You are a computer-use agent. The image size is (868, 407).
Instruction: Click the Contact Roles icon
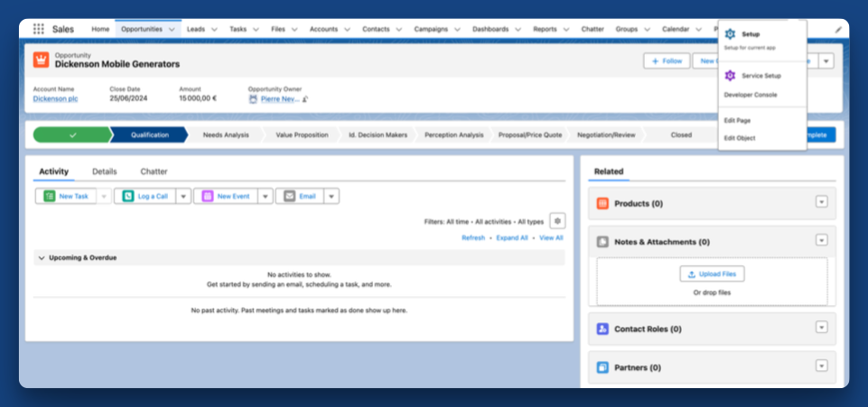click(x=602, y=329)
